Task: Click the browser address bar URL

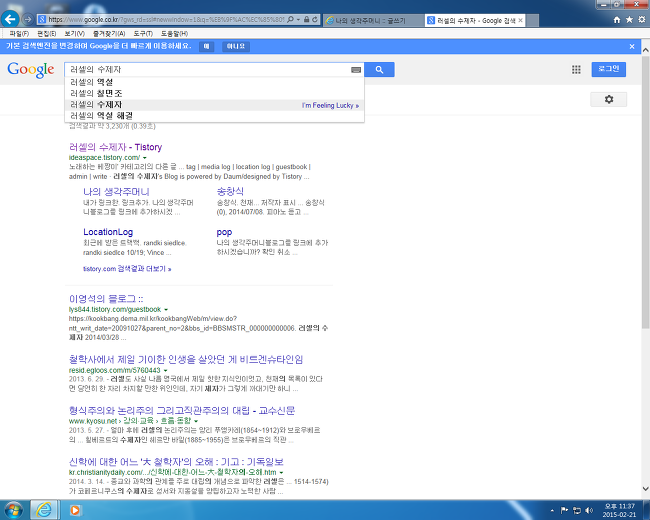Action: click(166, 19)
